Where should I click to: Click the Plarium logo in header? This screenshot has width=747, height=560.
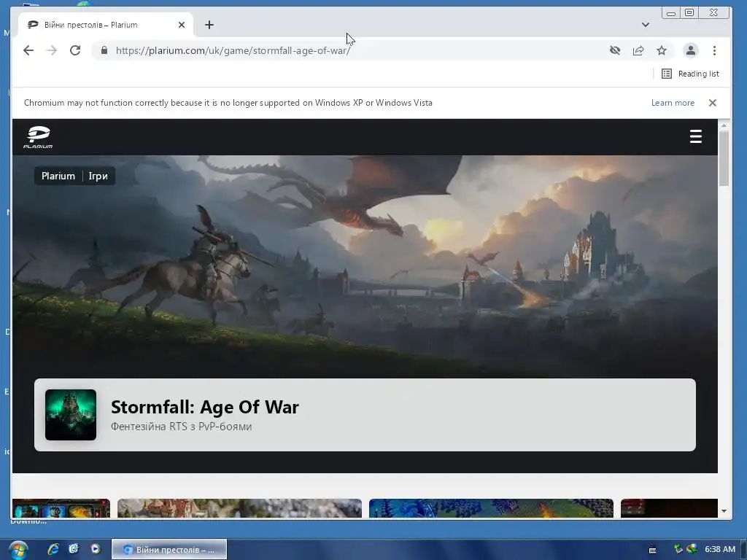tap(38, 137)
